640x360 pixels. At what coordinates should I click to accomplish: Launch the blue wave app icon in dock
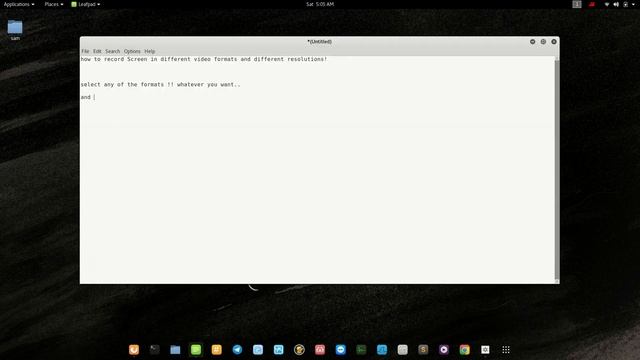[x=382, y=349]
